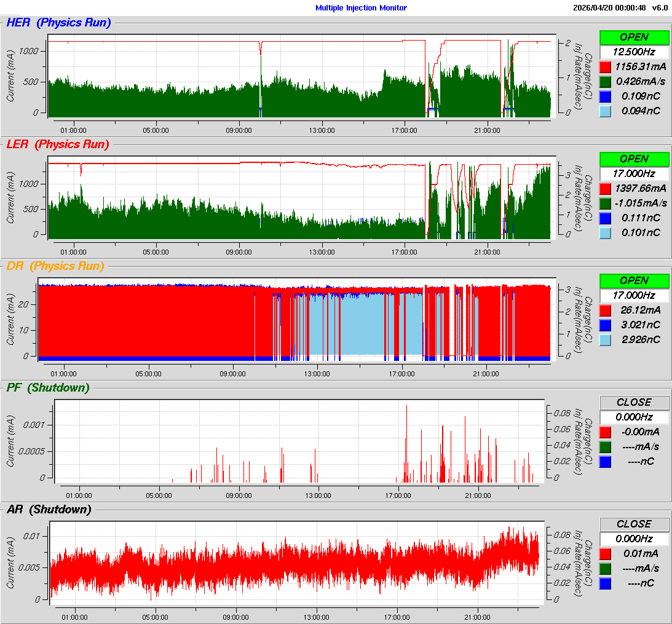Toggle the PF CLOSE status indicator
The width and height of the screenshot is (672, 624).
(634, 402)
